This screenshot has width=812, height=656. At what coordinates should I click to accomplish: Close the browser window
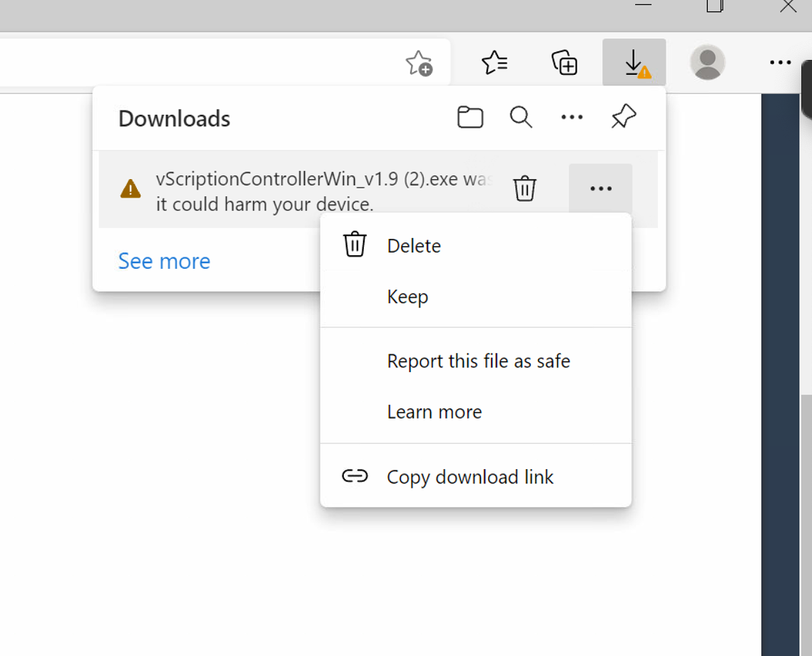[788, 6]
